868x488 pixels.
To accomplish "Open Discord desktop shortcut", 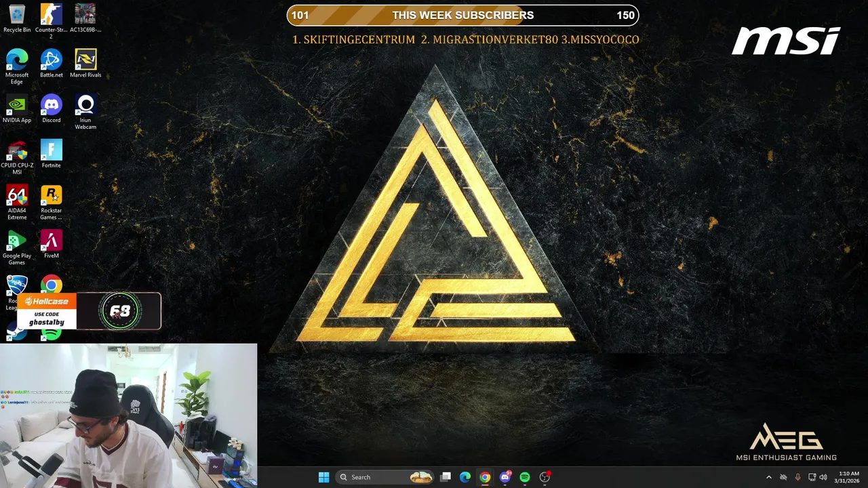I will [x=51, y=108].
